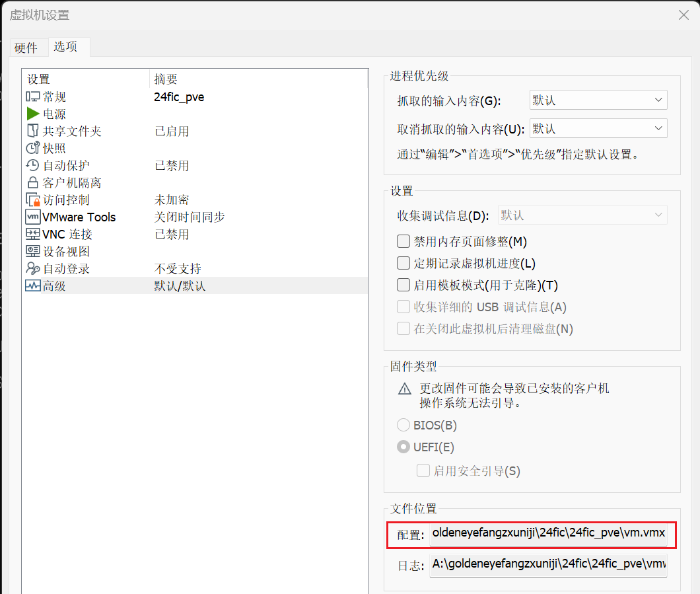This screenshot has height=594, width=700.
Task: Open the 共享文件夹 shared folders icon
Action: 33,131
